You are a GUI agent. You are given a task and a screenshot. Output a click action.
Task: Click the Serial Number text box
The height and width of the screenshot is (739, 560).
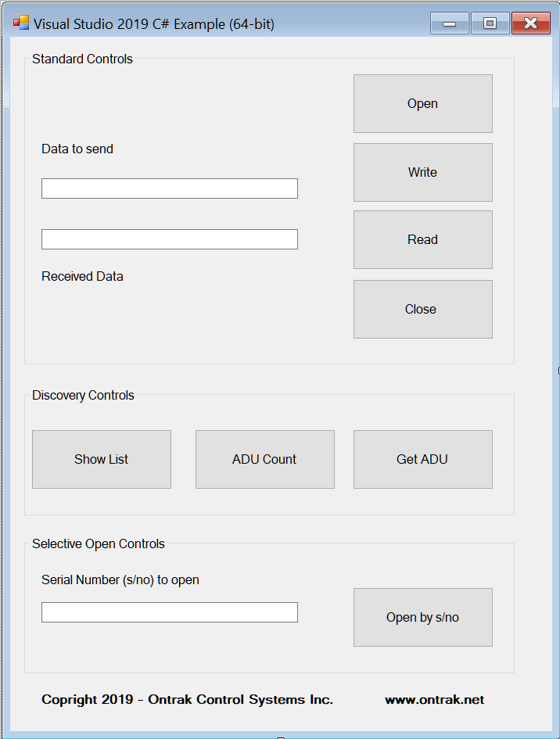pyautogui.click(x=169, y=612)
